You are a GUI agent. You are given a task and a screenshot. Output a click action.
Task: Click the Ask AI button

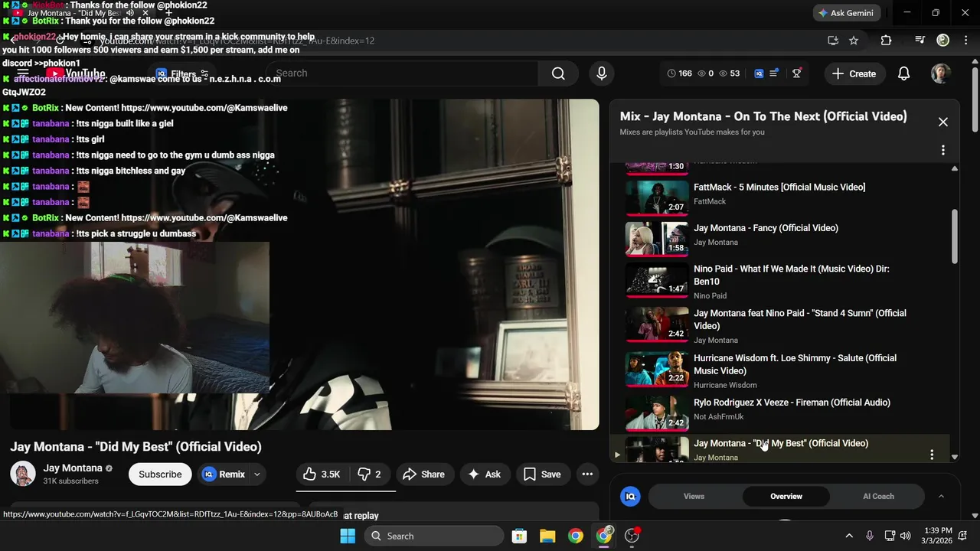pyautogui.click(x=484, y=474)
